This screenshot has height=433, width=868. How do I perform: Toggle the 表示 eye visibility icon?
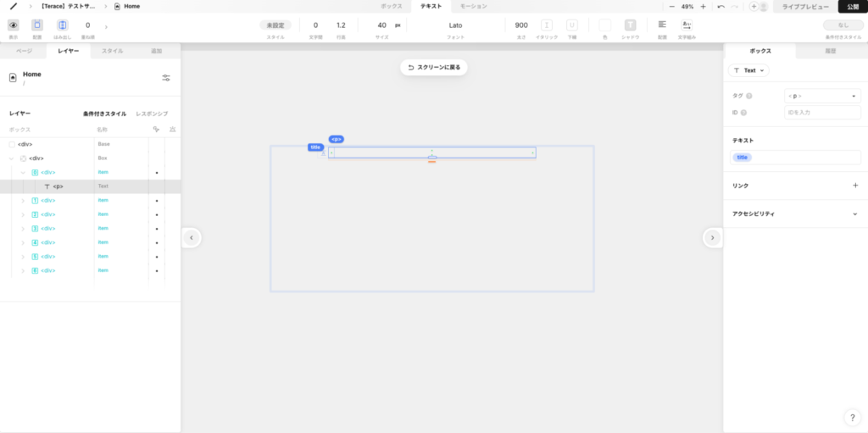pyautogui.click(x=13, y=25)
